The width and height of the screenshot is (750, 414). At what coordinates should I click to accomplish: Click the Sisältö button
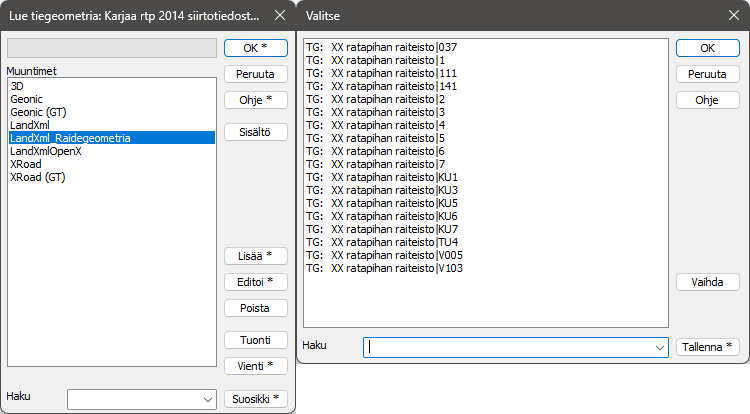pos(256,132)
